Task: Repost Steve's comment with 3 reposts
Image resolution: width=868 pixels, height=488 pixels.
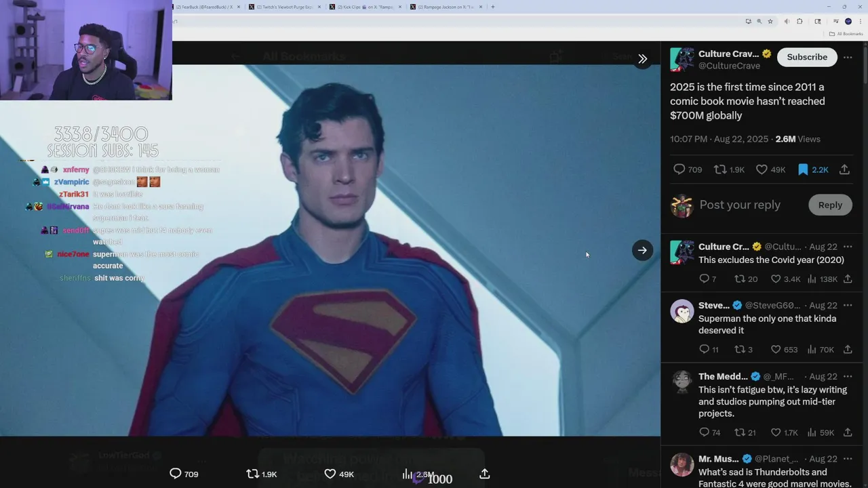Action: point(744,349)
